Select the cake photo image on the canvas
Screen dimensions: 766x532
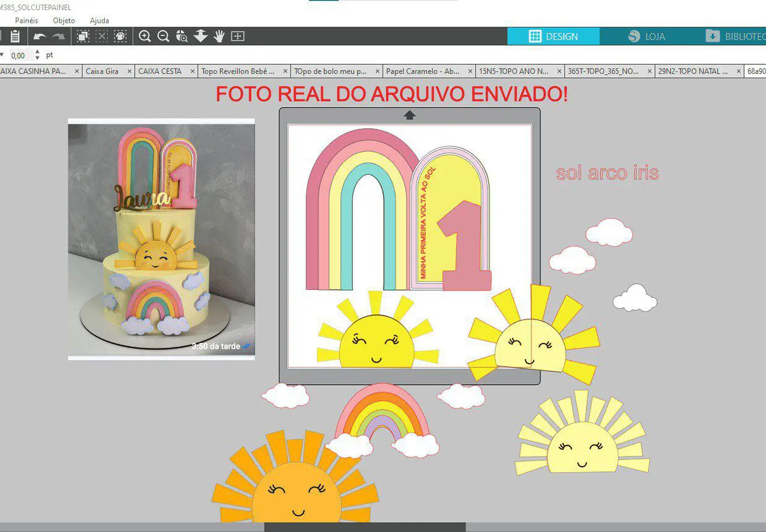point(161,239)
